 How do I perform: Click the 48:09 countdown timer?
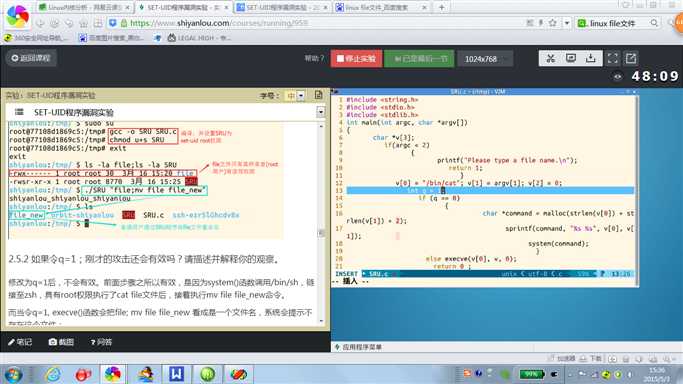coord(655,77)
